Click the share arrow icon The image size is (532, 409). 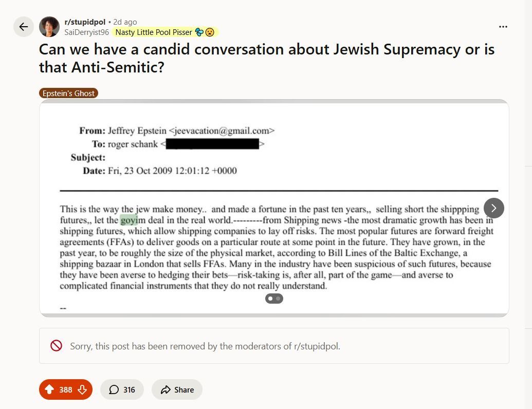pos(166,389)
